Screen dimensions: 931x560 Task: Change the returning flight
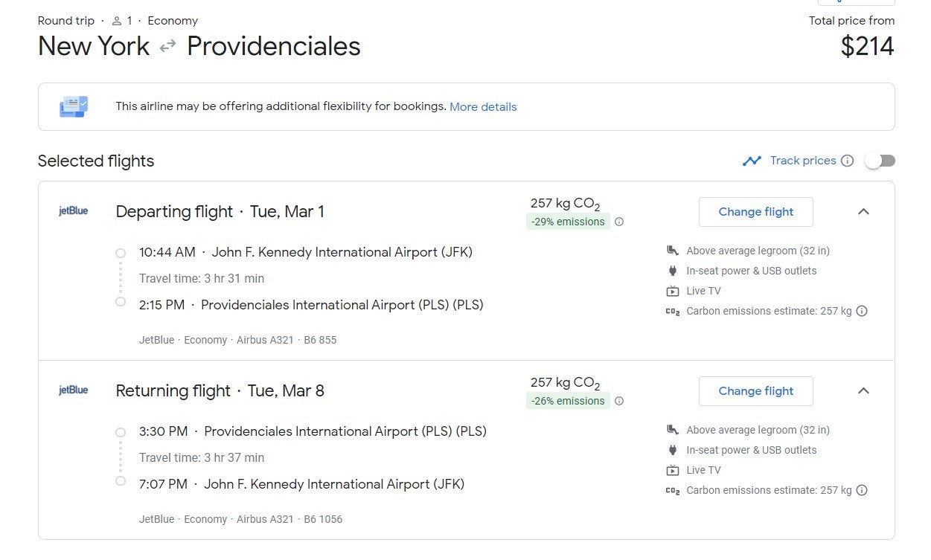(x=755, y=391)
